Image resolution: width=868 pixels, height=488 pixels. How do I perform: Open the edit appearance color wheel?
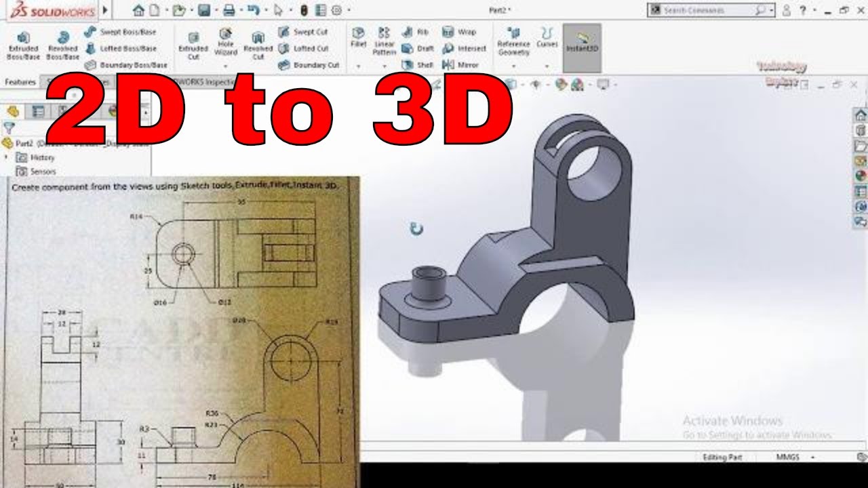pyautogui.click(x=561, y=84)
